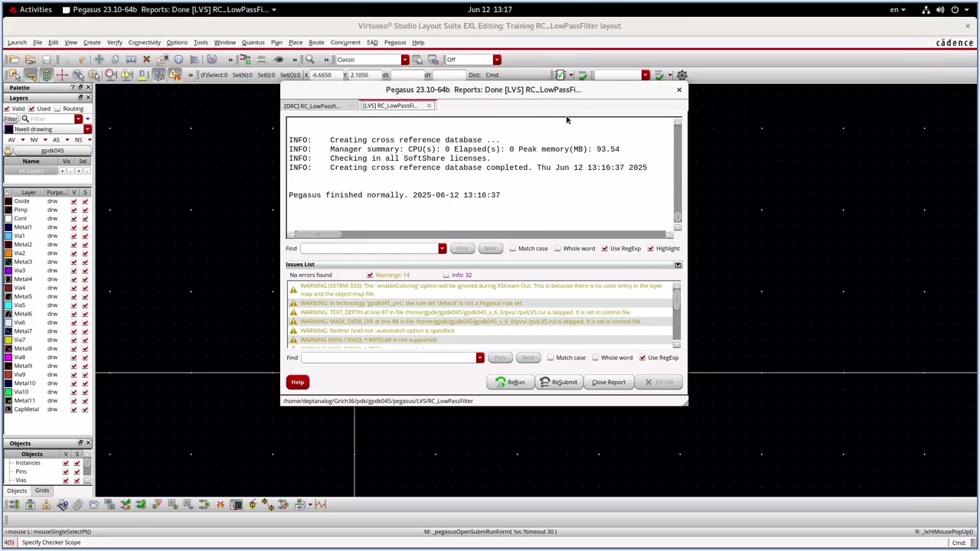Click the magnifier zoom toolbar icon
The width and height of the screenshot is (980, 551).
[x=309, y=60]
